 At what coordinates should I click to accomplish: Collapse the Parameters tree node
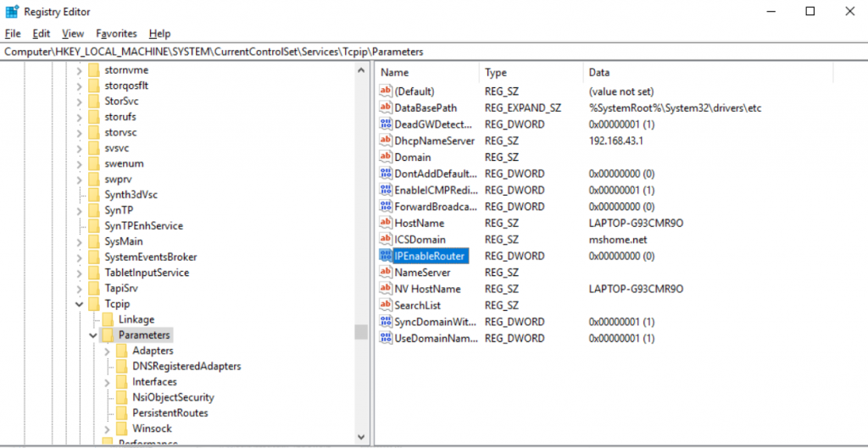pyautogui.click(x=92, y=335)
